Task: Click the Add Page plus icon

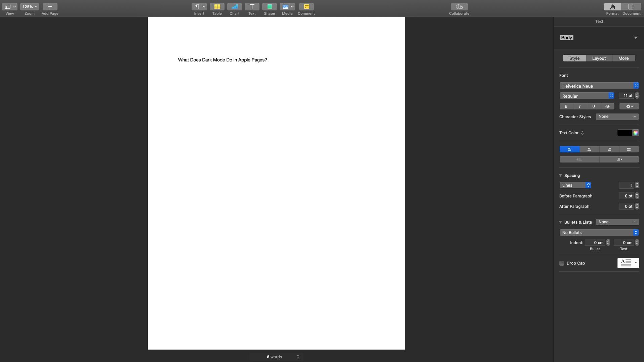Action: coord(50,7)
